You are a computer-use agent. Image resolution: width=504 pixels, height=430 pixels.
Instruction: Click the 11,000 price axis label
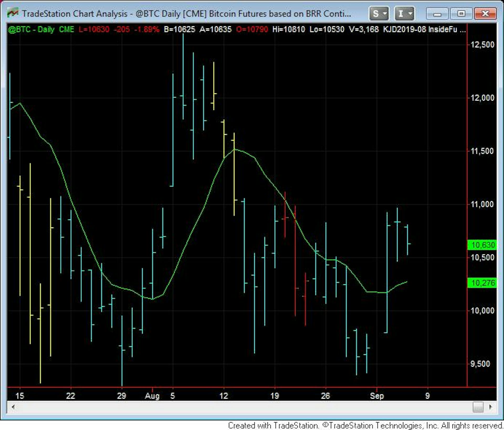pos(482,204)
